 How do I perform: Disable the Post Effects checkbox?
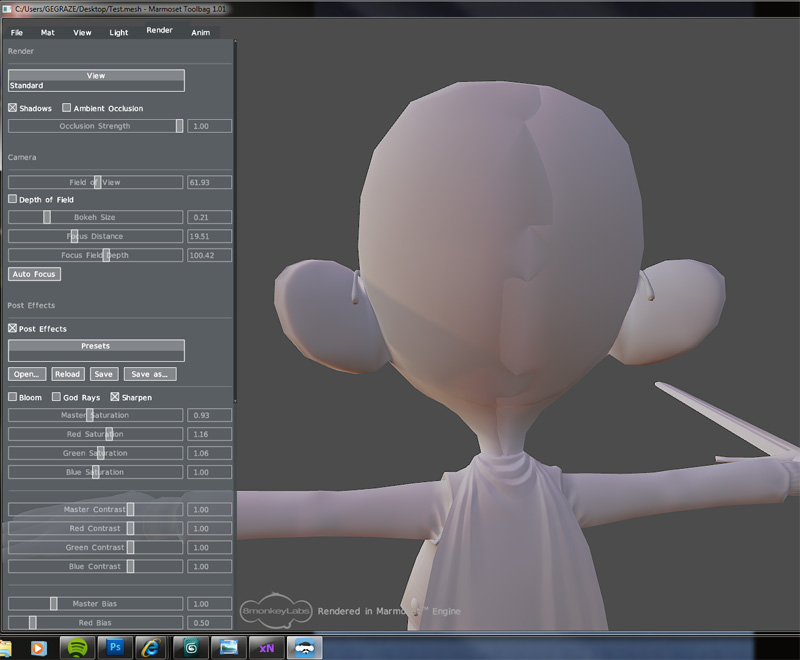pos(12,328)
